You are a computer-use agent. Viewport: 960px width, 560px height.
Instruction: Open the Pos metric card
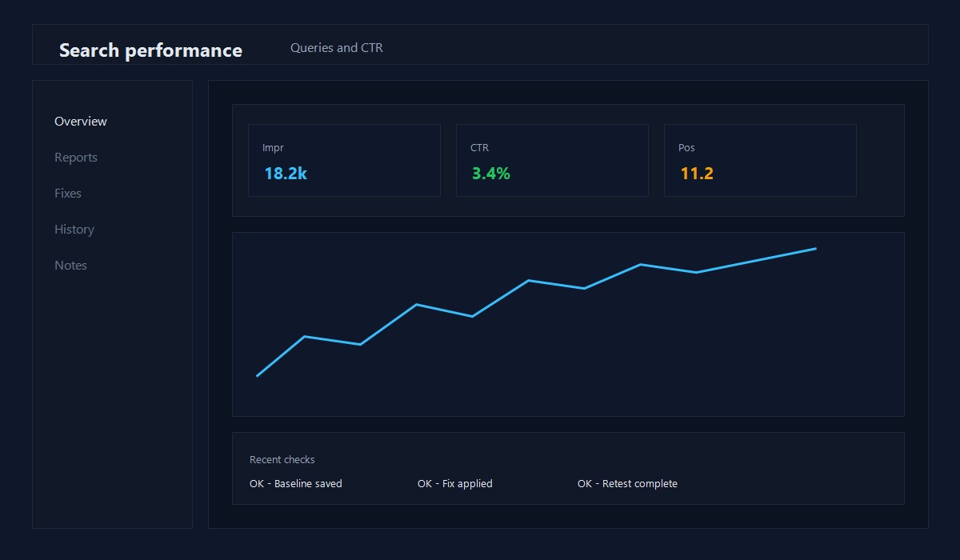click(x=760, y=160)
